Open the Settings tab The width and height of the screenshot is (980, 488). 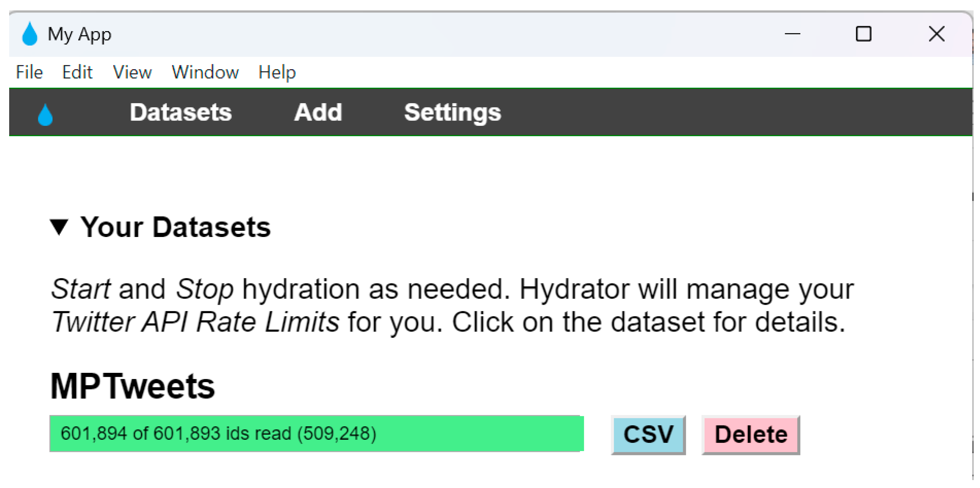pos(453,113)
